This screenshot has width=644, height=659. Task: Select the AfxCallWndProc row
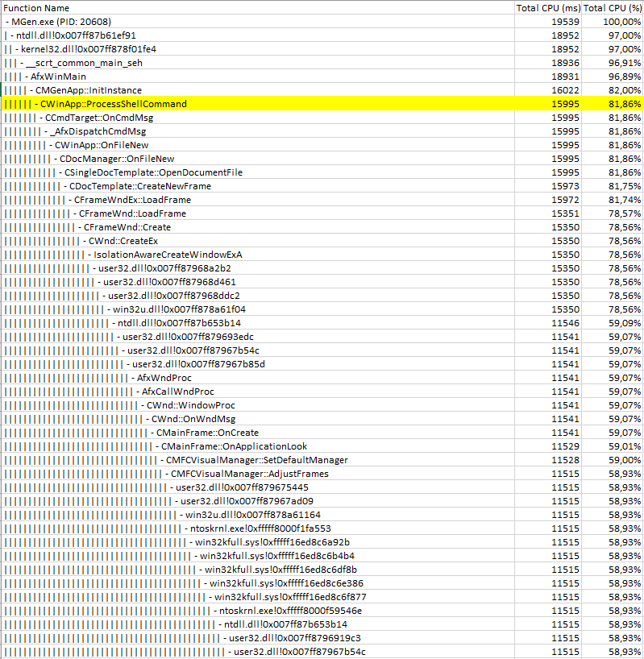tap(322, 392)
